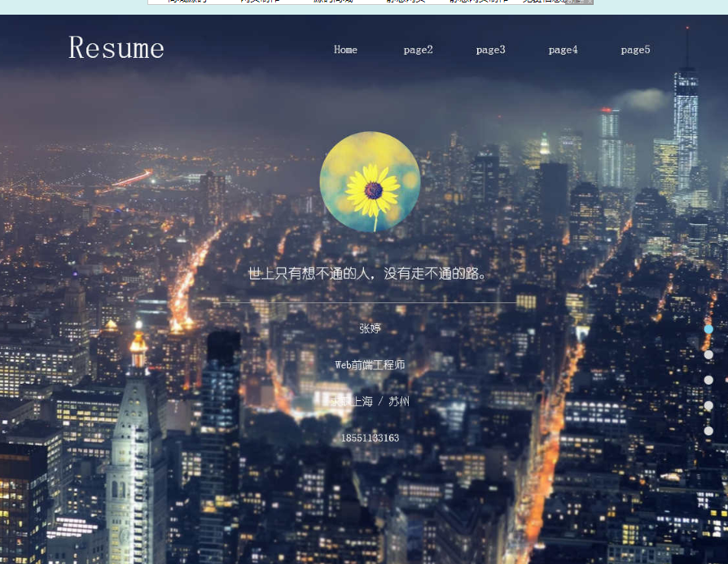
Task: Open the Home navigation item
Action: tap(345, 50)
